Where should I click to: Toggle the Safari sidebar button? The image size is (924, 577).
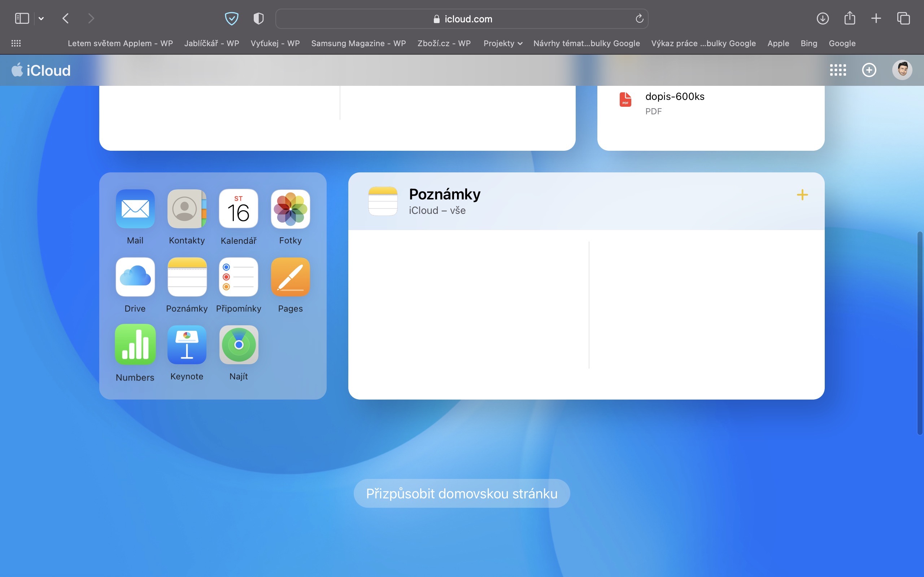click(22, 18)
